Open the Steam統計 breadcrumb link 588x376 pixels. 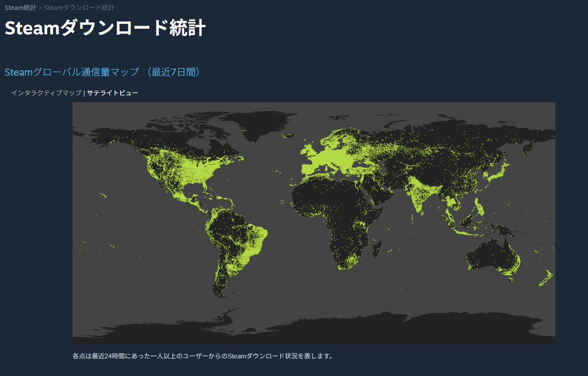[20, 8]
